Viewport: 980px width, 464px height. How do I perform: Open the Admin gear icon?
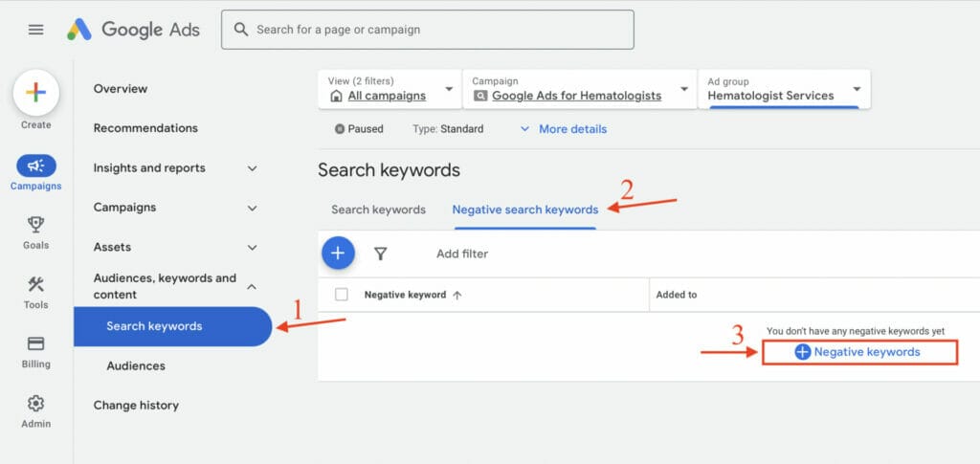tap(36, 403)
